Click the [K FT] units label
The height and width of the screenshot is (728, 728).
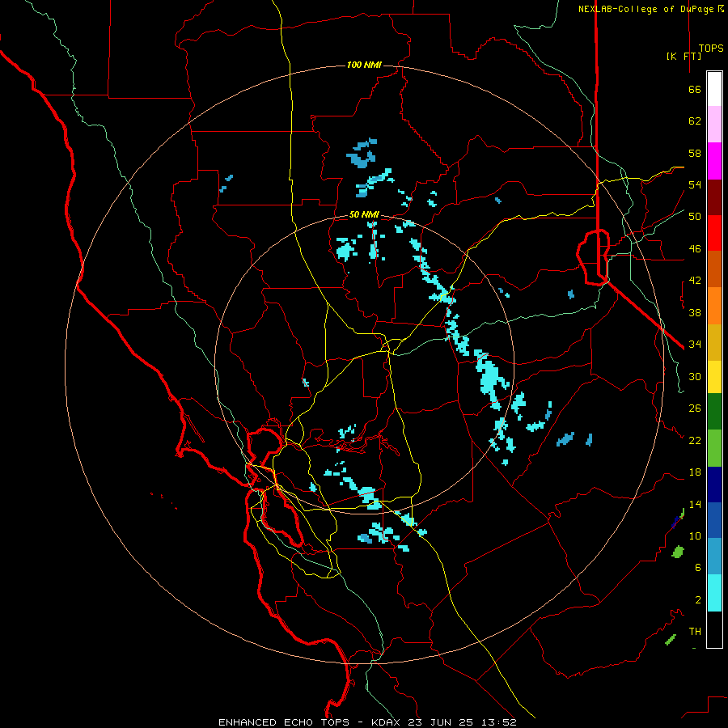coord(684,56)
